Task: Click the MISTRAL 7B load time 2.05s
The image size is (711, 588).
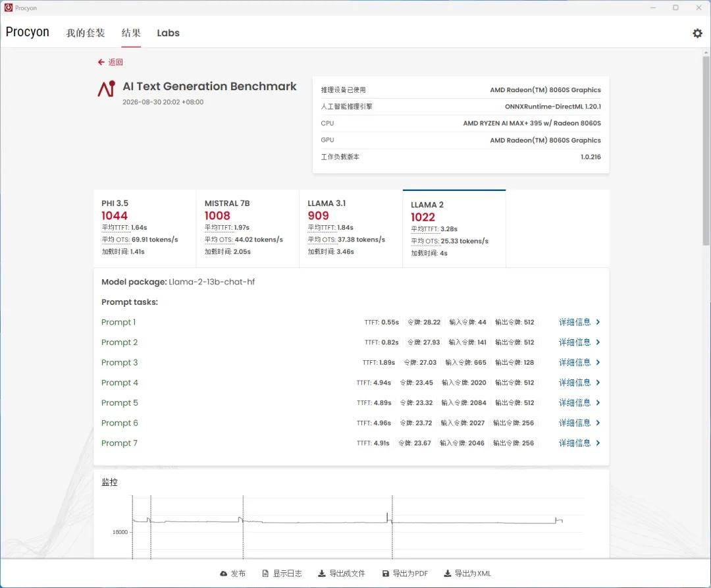Action: pos(227,252)
